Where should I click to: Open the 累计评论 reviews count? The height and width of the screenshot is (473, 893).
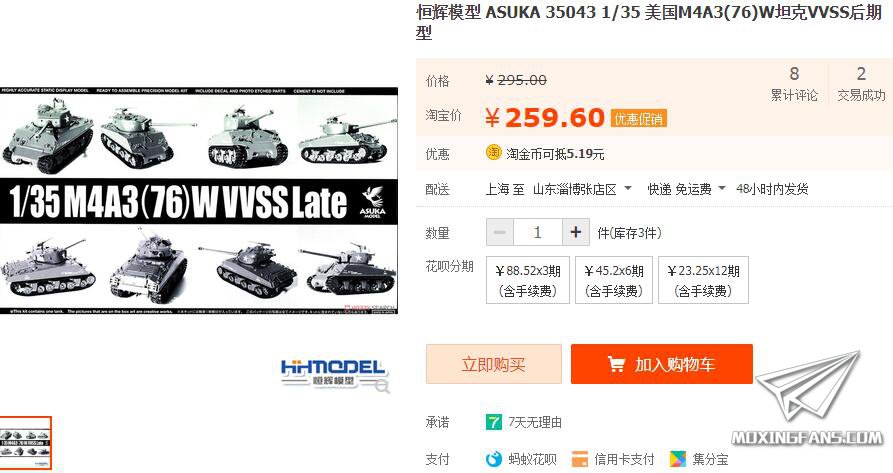point(794,83)
